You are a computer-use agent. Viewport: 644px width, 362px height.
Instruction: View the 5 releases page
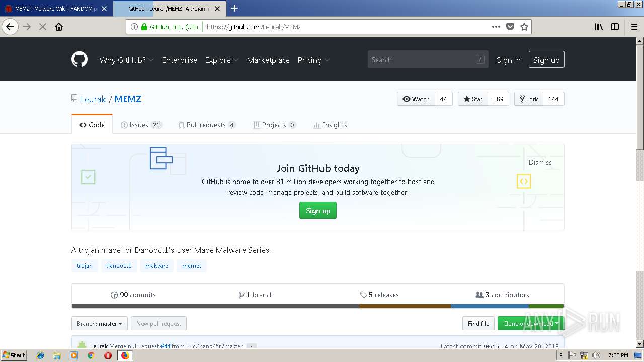click(x=379, y=295)
